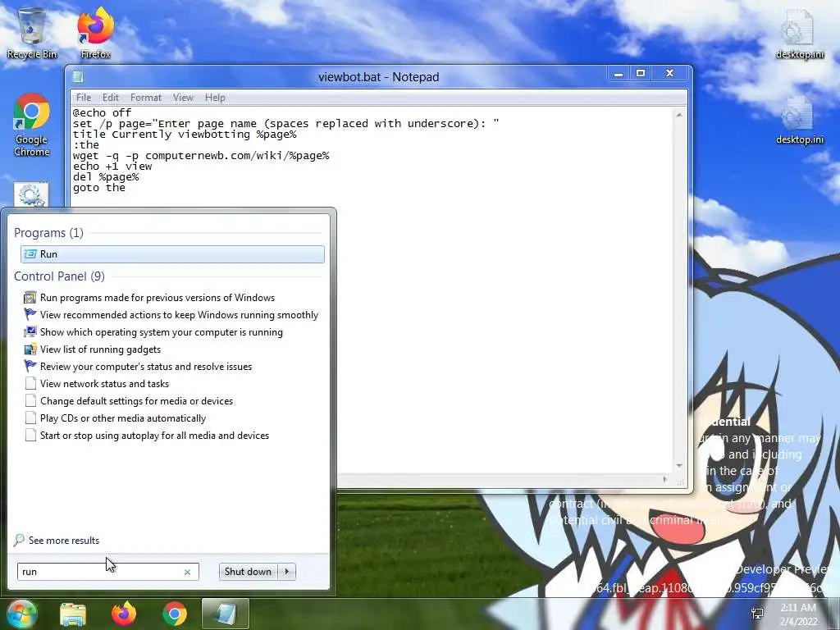The height and width of the screenshot is (630, 840).
Task: Open Google Chrome desktop shortcut
Action: pos(32,126)
